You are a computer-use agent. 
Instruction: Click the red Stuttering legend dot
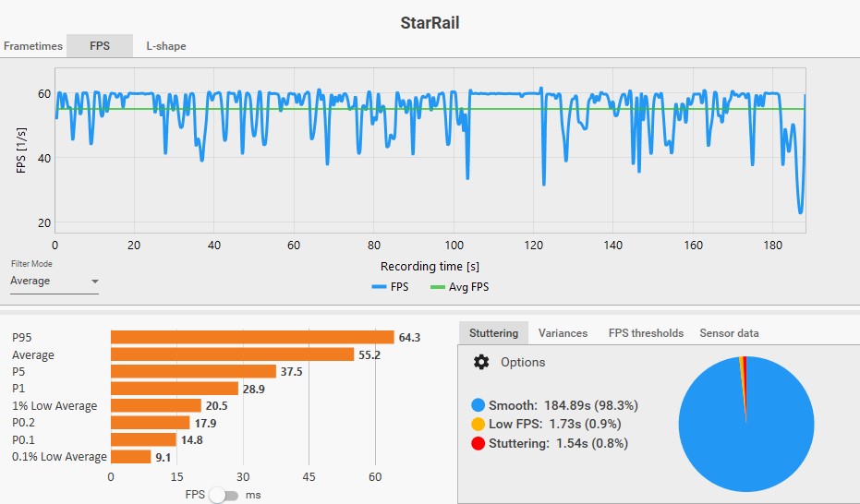[478, 443]
